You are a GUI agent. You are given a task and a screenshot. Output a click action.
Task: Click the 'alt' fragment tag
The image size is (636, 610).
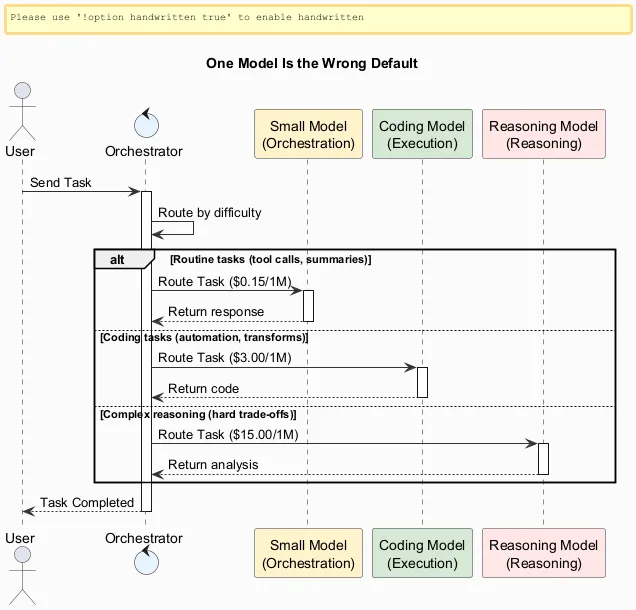point(124,259)
